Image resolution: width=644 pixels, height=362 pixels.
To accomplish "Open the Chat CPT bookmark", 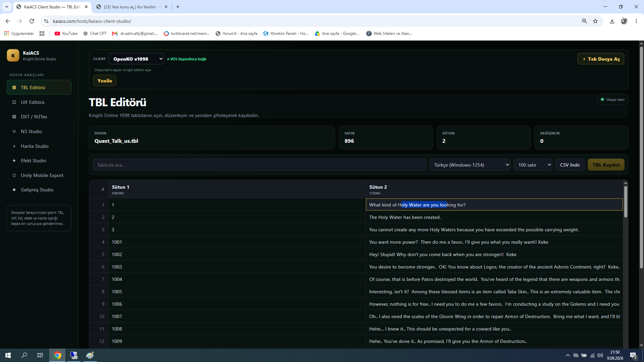I will pos(95,34).
